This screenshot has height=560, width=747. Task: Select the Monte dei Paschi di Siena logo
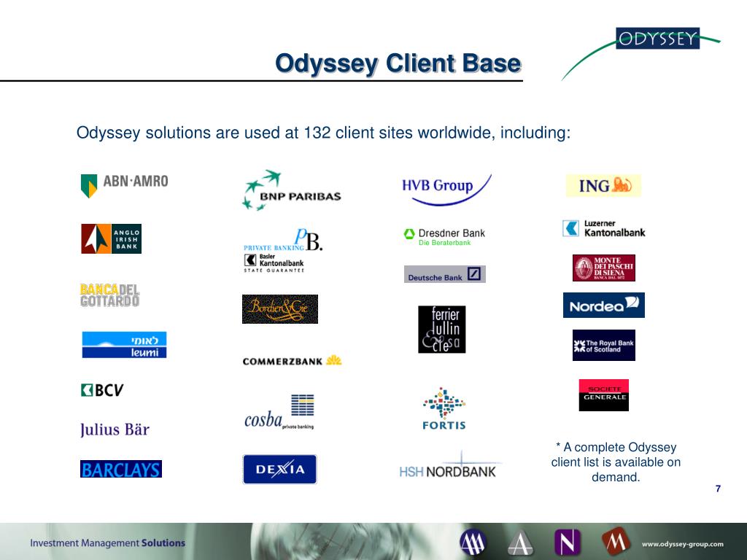[603, 268]
